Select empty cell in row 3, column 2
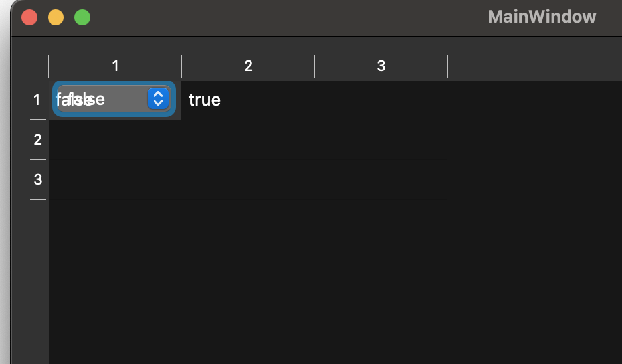The height and width of the screenshot is (364, 622). tap(247, 179)
